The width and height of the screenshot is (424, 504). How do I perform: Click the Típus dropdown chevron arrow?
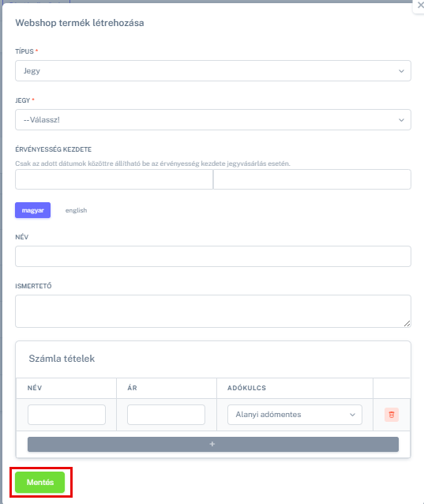tap(401, 71)
